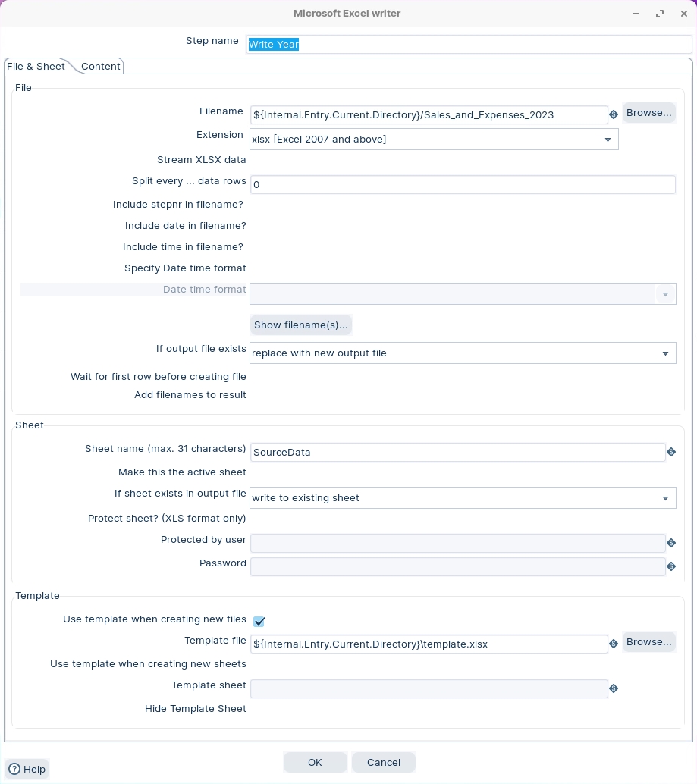Click the variable icon beside the Filename field
Image resolution: width=697 pixels, height=784 pixels.
coord(614,114)
